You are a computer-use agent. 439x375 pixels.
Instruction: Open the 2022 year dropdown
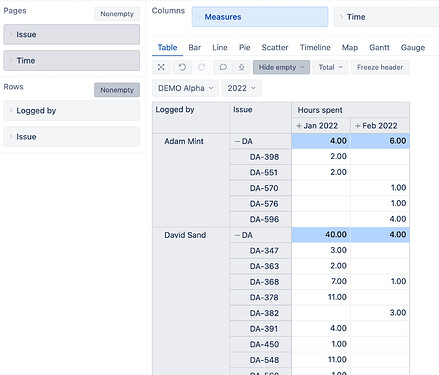pyautogui.click(x=241, y=88)
